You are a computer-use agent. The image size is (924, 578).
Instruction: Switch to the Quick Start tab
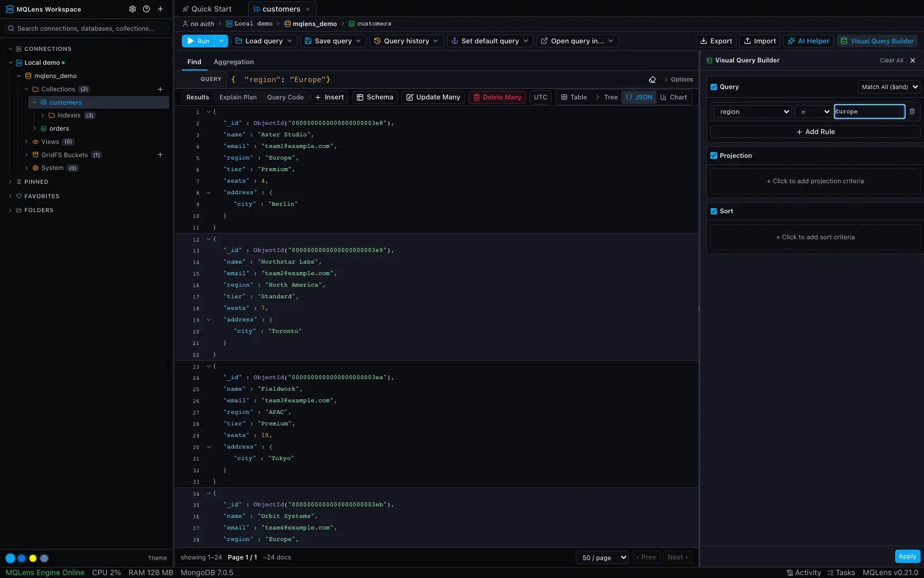(207, 9)
